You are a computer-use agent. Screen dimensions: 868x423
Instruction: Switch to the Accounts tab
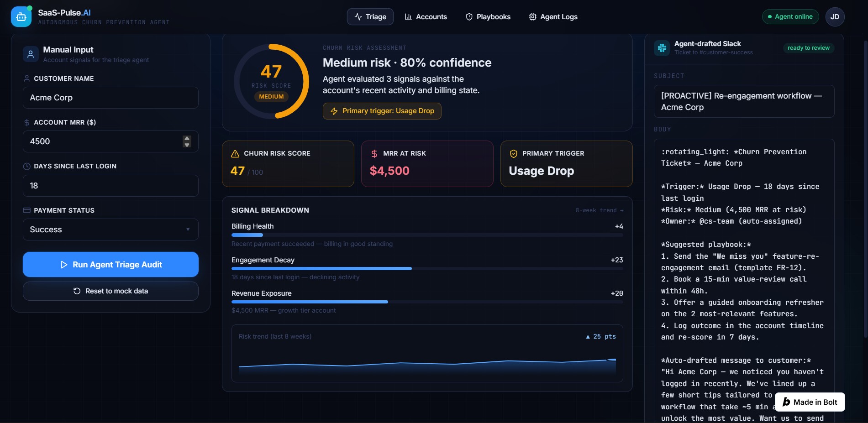tap(426, 17)
